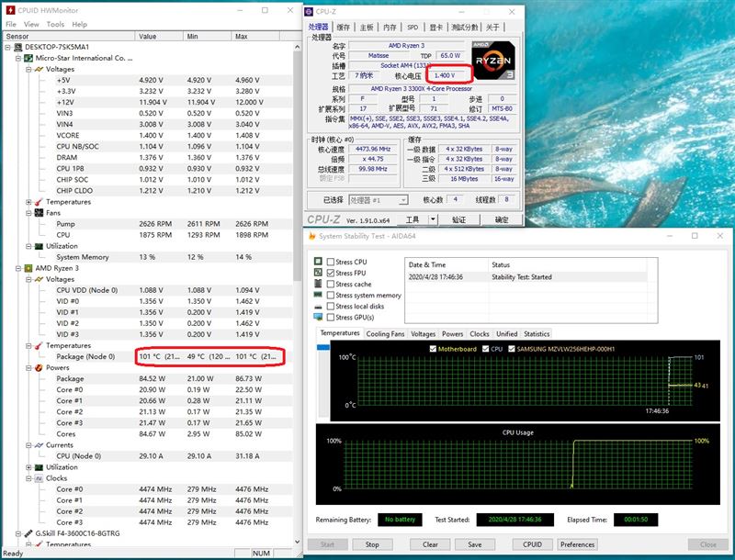Click the Save button in AIDA64
The image size is (735, 560).
[x=476, y=543]
